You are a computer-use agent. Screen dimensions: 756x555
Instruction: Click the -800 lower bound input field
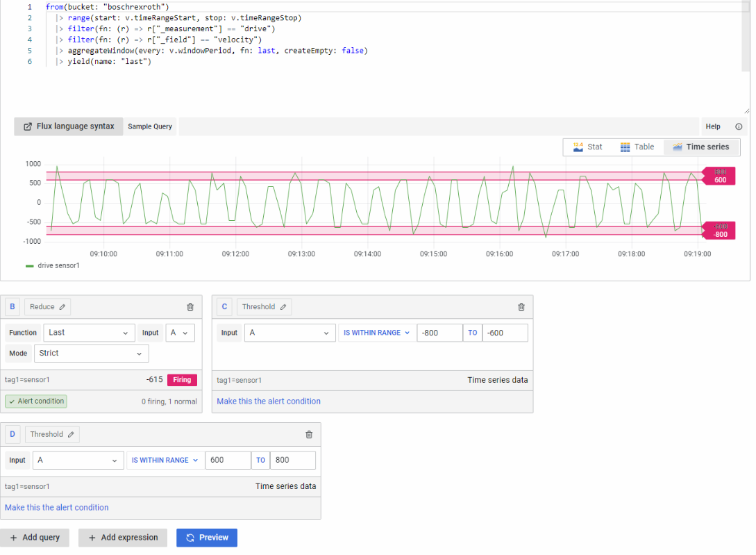439,333
